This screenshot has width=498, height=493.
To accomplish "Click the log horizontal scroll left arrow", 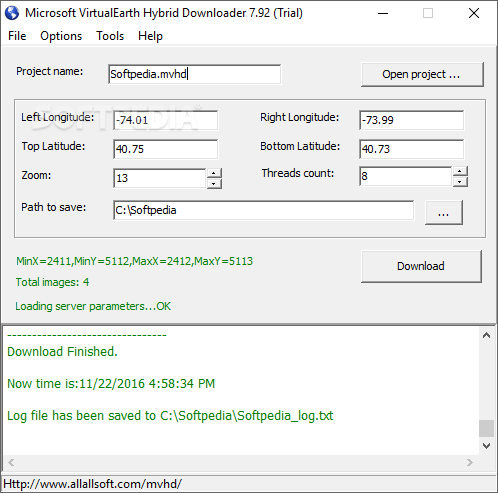I will (x=11, y=462).
